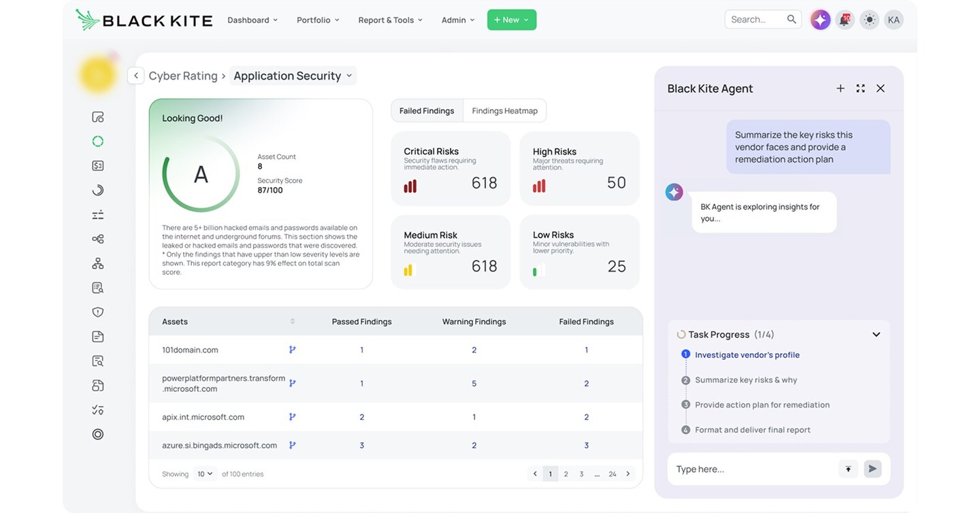The height and width of the screenshot is (513, 980).
Task: Expand Black Kite Agent panel to fullscreen
Action: (x=860, y=88)
